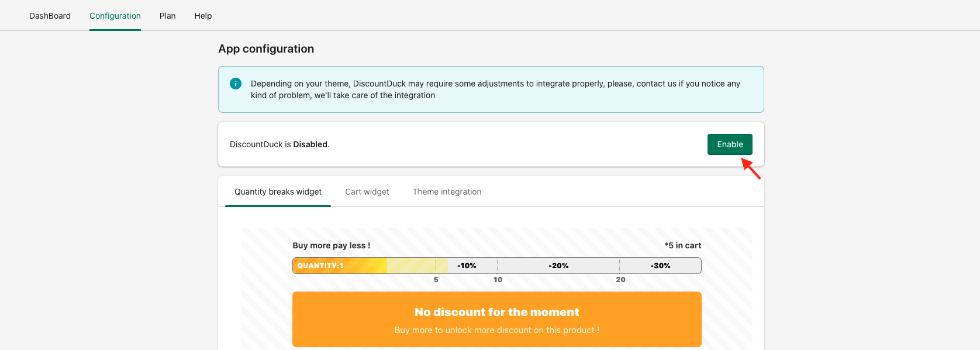
Task: Select the Configuration tab
Action: pos(115,16)
